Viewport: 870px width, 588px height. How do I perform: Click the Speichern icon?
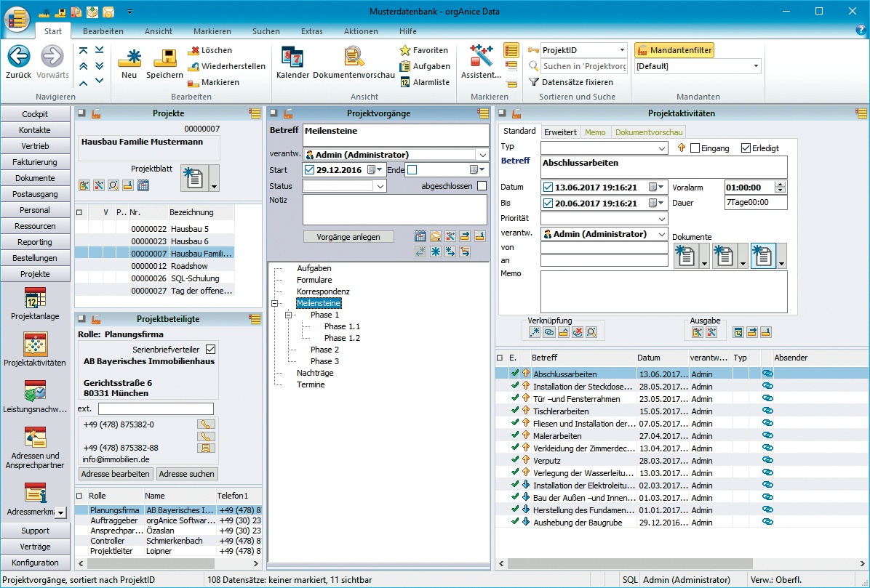(x=165, y=58)
